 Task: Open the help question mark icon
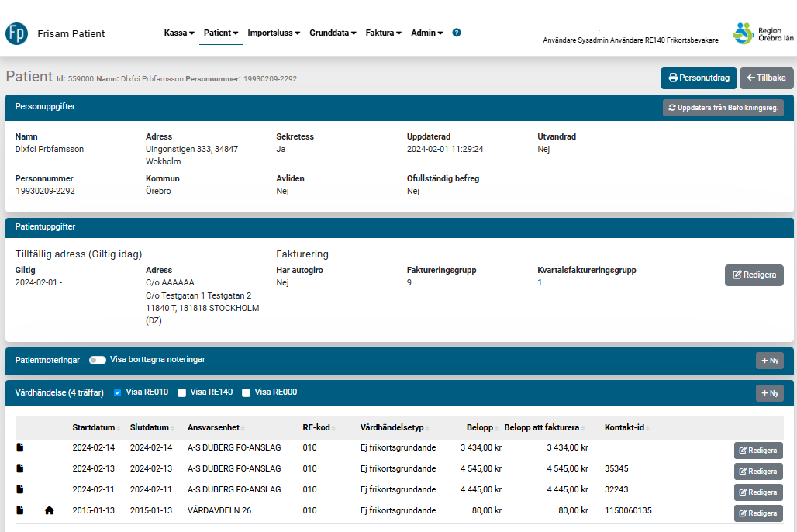click(x=457, y=33)
